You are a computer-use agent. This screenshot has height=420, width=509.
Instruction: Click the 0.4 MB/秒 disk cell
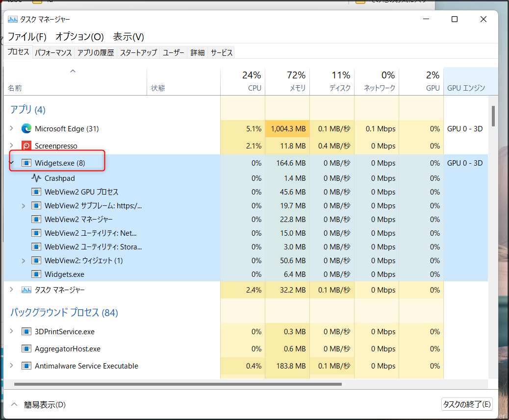[x=332, y=146]
